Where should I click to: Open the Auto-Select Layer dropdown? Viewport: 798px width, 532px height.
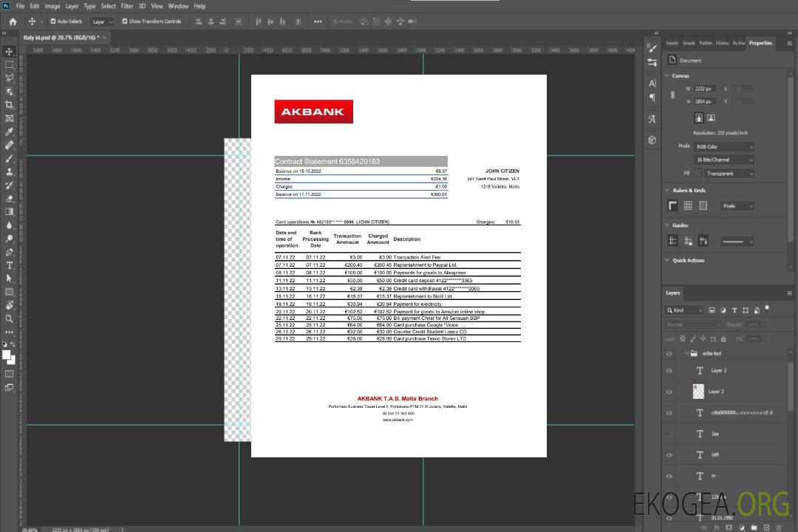pyautogui.click(x=102, y=22)
